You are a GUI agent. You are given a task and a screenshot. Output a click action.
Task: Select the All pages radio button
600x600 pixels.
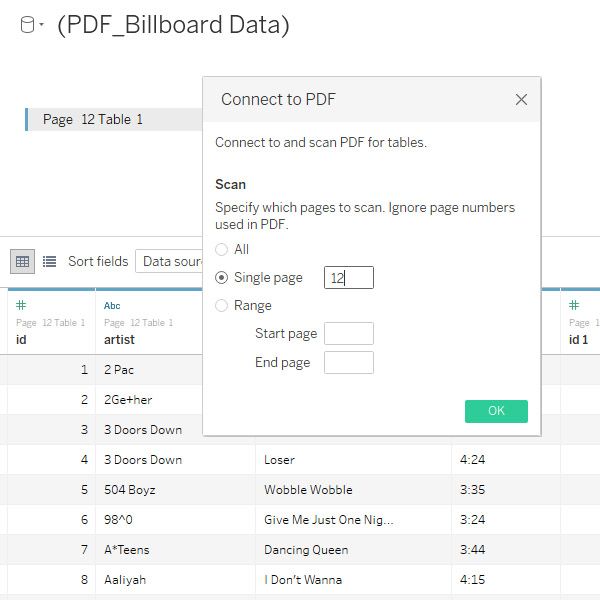point(222,249)
